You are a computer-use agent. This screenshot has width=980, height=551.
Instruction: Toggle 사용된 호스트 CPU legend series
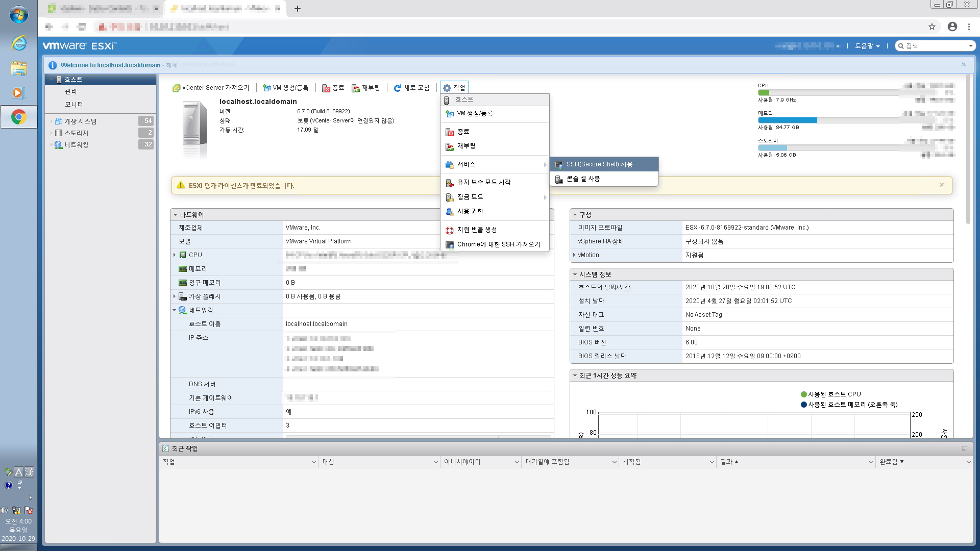point(830,394)
